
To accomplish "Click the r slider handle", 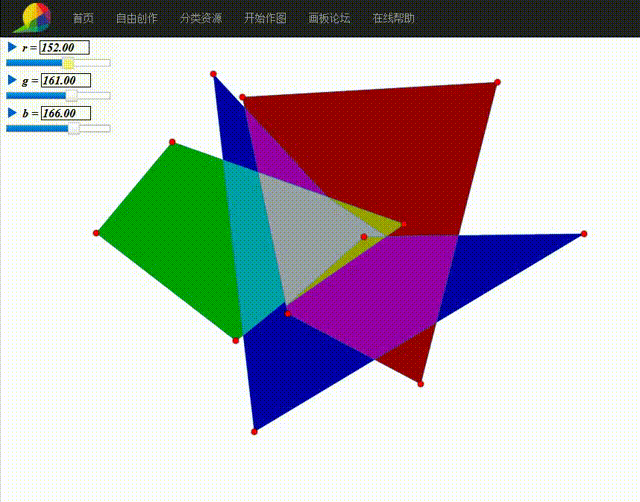I will point(69,63).
